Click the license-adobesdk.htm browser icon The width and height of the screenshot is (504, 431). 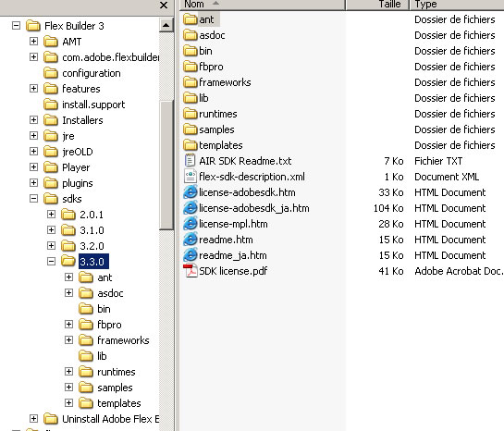(190, 192)
